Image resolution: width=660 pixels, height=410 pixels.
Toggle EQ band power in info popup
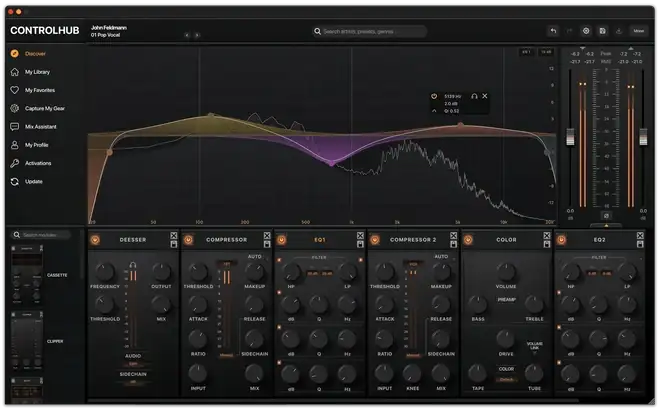click(x=434, y=96)
